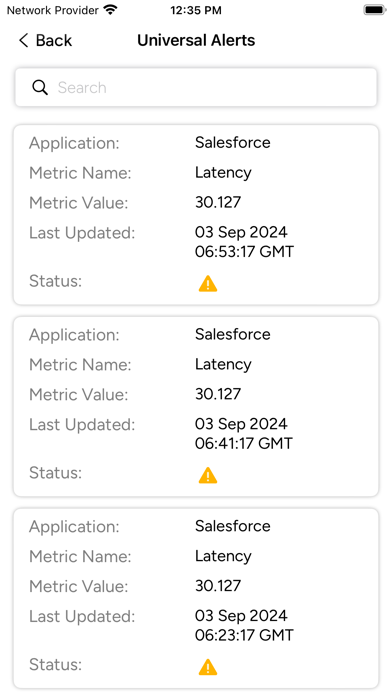
Task: Focus the Search input field
Action: [x=196, y=87]
